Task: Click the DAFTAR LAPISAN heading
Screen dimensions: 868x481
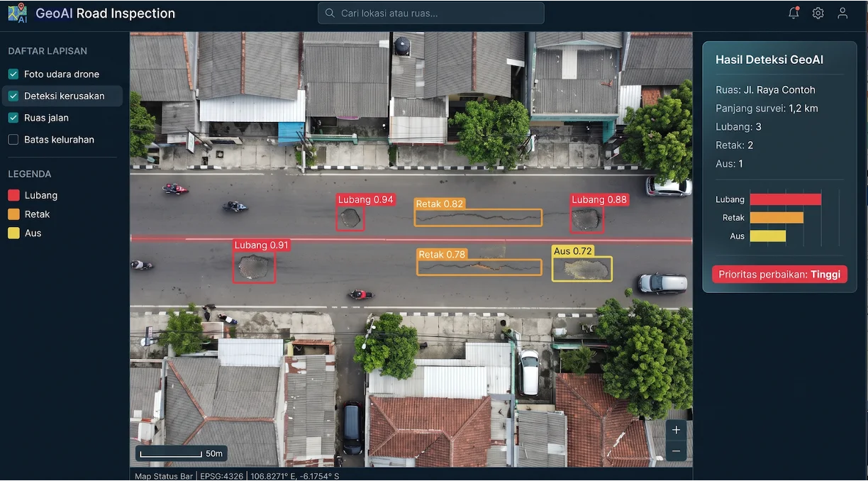Action: (x=48, y=51)
